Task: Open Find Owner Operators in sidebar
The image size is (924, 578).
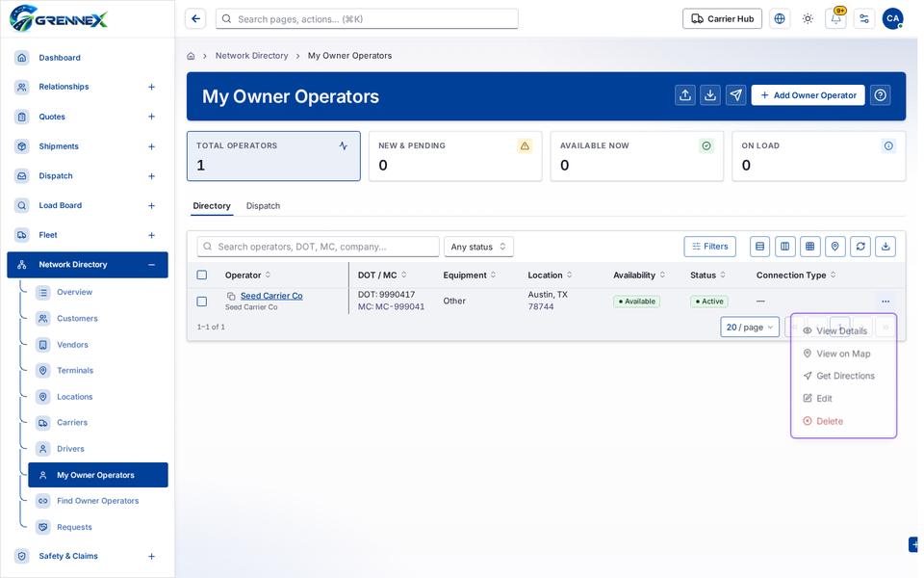Action: pyautogui.click(x=98, y=501)
